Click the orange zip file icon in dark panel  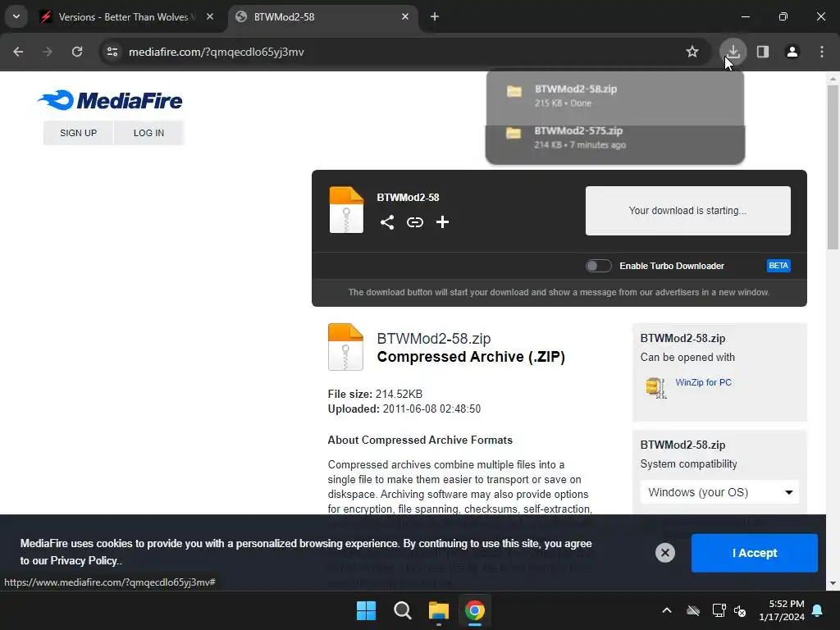pos(346,210)
